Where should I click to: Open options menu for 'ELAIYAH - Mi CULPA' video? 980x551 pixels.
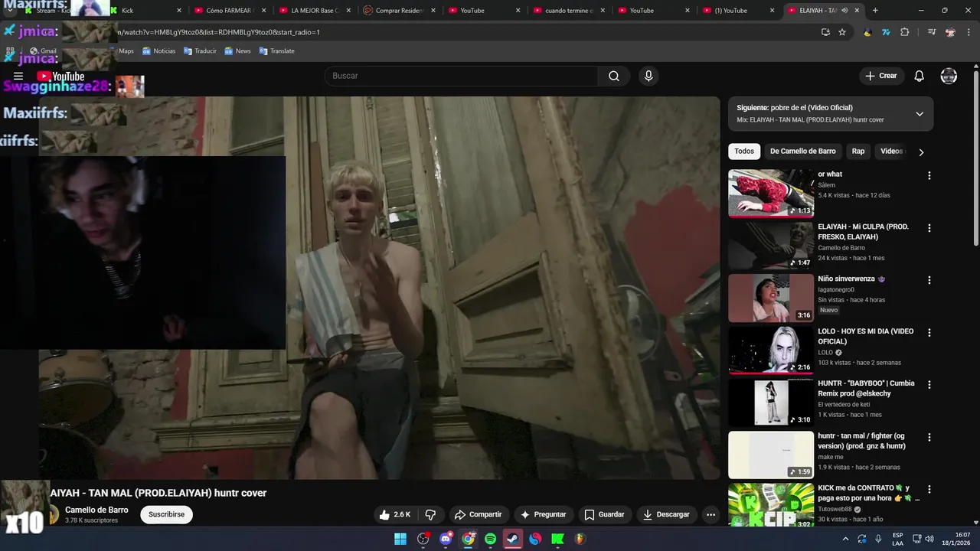[x=929, y=228]
